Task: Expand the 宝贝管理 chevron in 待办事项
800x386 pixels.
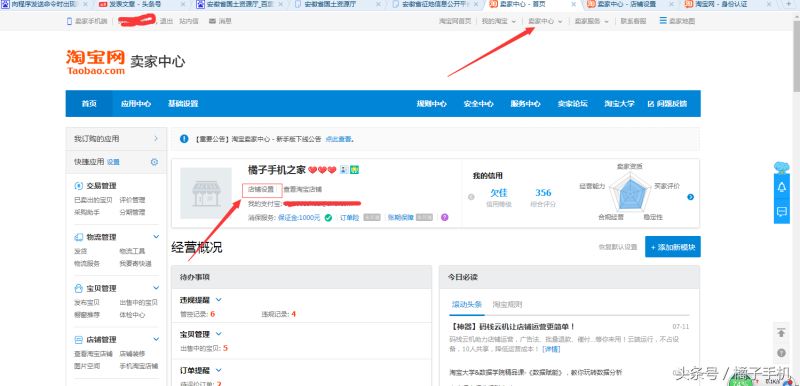Action: pos(219,334)
